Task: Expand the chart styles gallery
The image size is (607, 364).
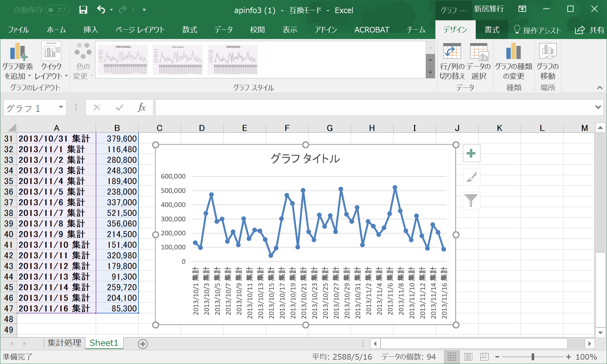Action: point(430,73)
